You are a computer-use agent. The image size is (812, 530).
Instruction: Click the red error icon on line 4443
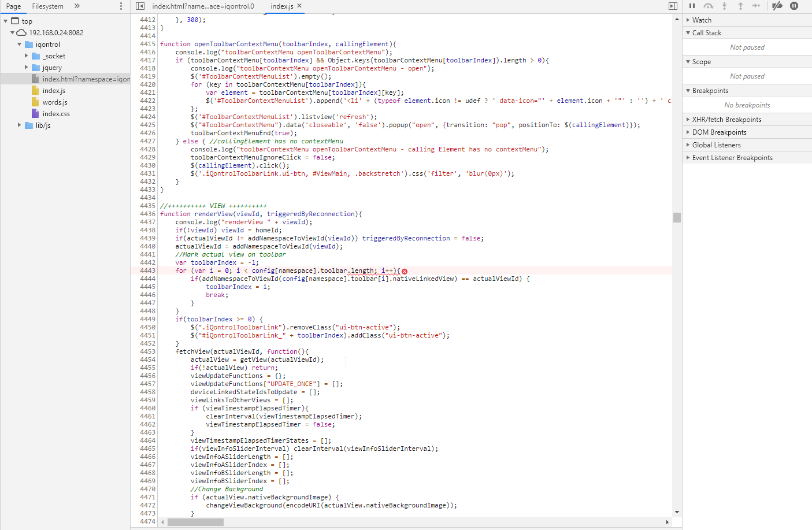pyautogui.click(x=405, y=271)
